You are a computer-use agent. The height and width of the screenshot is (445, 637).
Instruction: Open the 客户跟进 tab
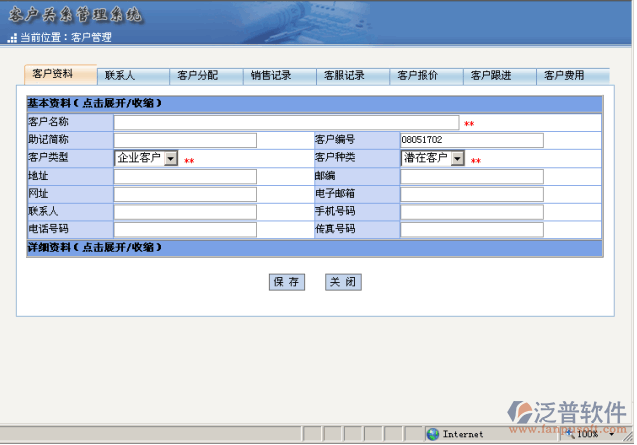[491, 75]
